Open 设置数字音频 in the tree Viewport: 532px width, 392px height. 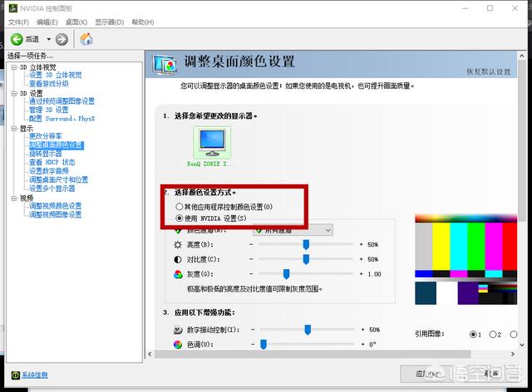[49, 171]
